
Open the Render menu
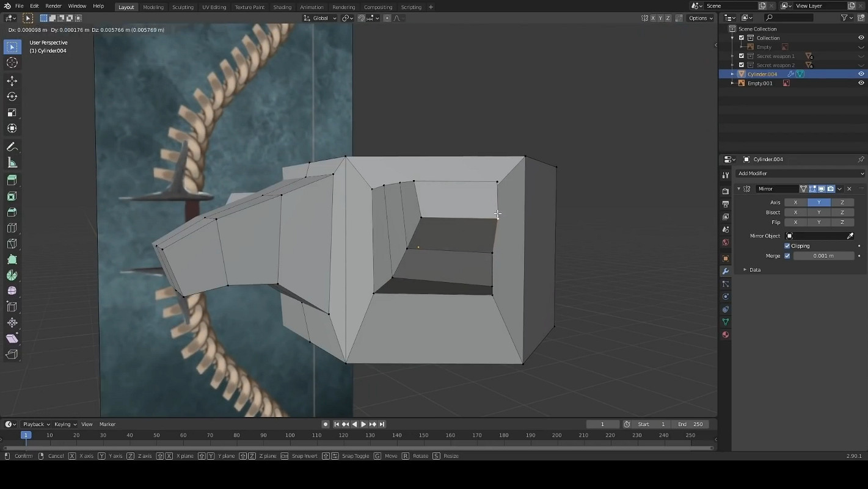click(53, 6)
